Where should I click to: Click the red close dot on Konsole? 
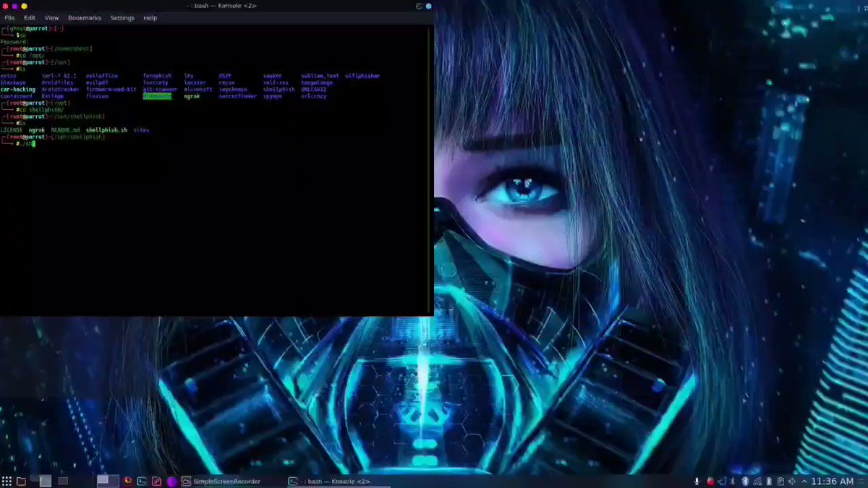5,6
